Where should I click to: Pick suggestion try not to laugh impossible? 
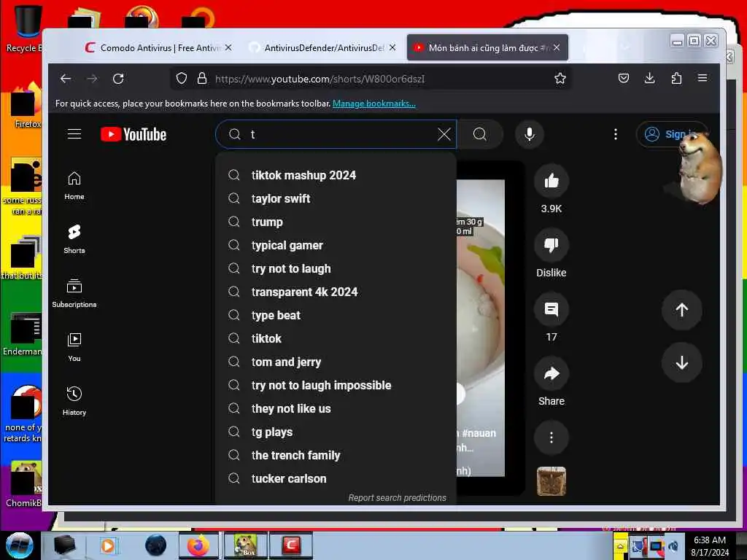(336, 385)
